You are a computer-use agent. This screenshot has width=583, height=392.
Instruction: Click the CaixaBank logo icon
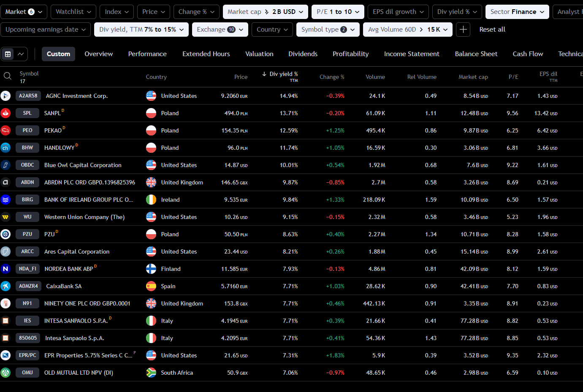(5, 286)
